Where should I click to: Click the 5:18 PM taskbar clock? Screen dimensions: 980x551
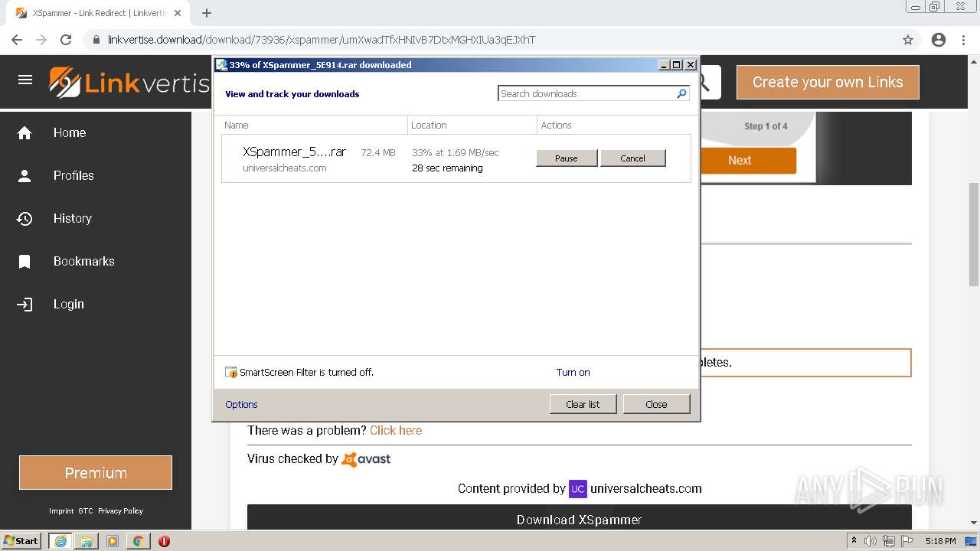(940, 541)
